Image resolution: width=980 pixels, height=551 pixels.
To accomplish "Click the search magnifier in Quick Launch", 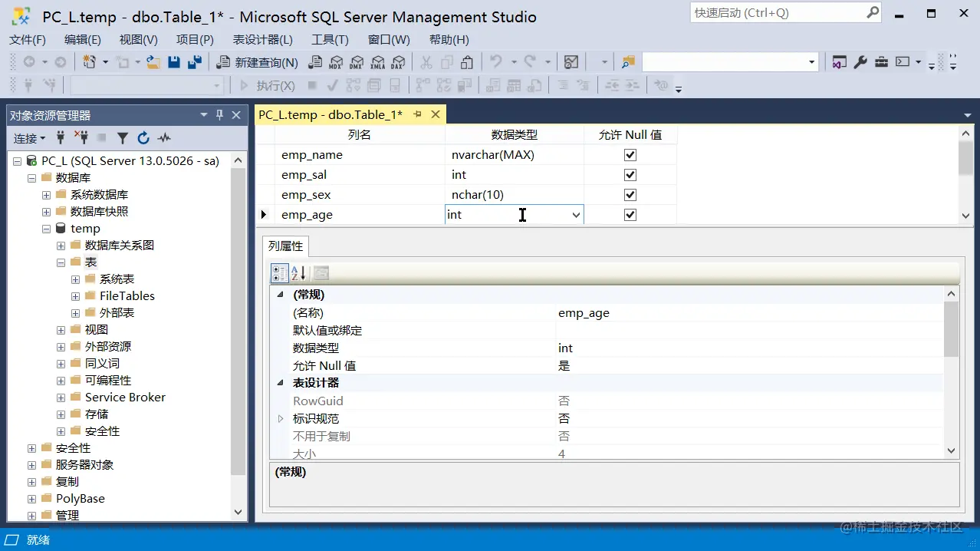I will tap(873, 12).
